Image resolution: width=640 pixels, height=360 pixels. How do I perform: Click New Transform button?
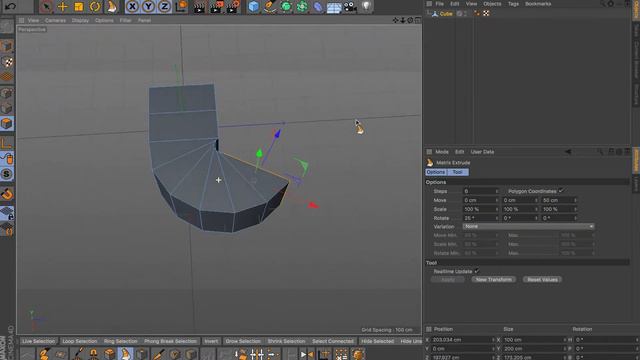pyautogui.click(x=493, y=280)
